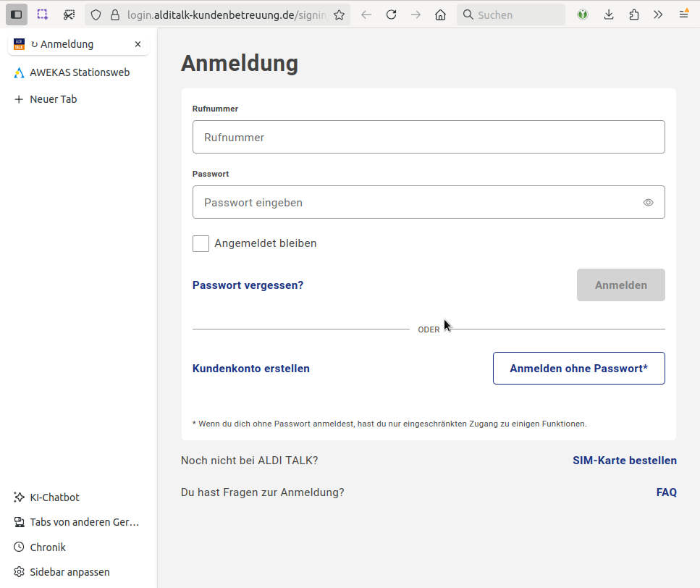Enable the Angemeldet bleiben checkbox
The height and width of the screenshot is (588, 700).
click(x=201, y=243)
